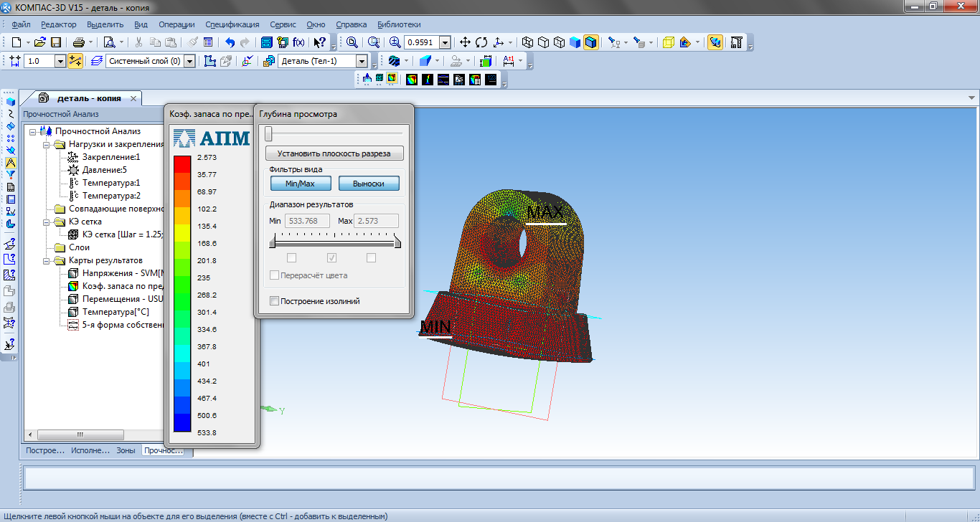
Task: Open the properties list icon on toolbar
Action: click(207, 42)
